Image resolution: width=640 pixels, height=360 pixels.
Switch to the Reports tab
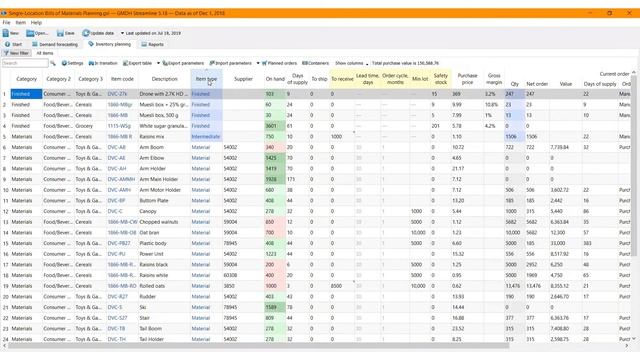click(152, 44)
